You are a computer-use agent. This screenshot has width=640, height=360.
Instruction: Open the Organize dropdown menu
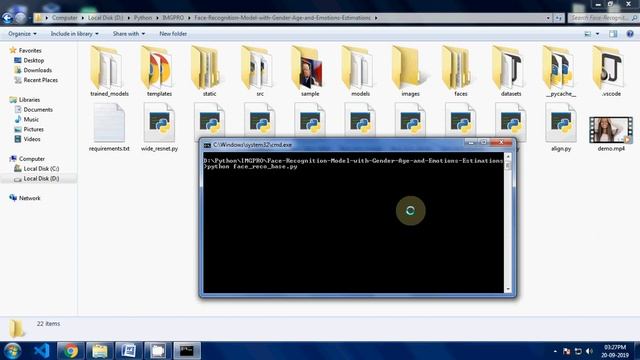[x=22, y=33]
